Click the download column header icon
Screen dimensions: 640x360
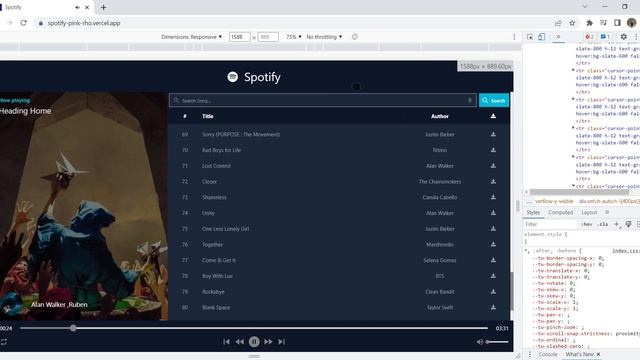click(x=493, y=116)
